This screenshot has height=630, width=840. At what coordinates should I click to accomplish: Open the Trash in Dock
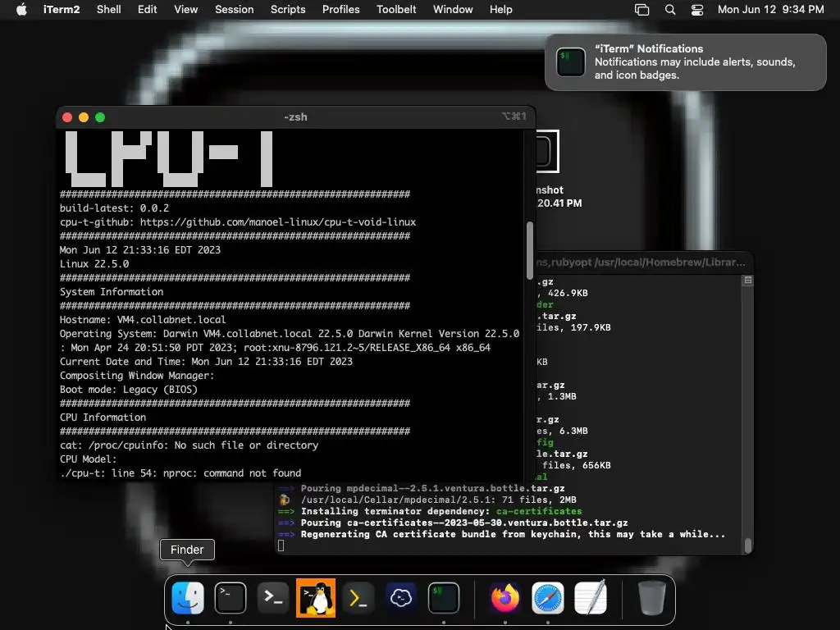click(x=651, y=597)
